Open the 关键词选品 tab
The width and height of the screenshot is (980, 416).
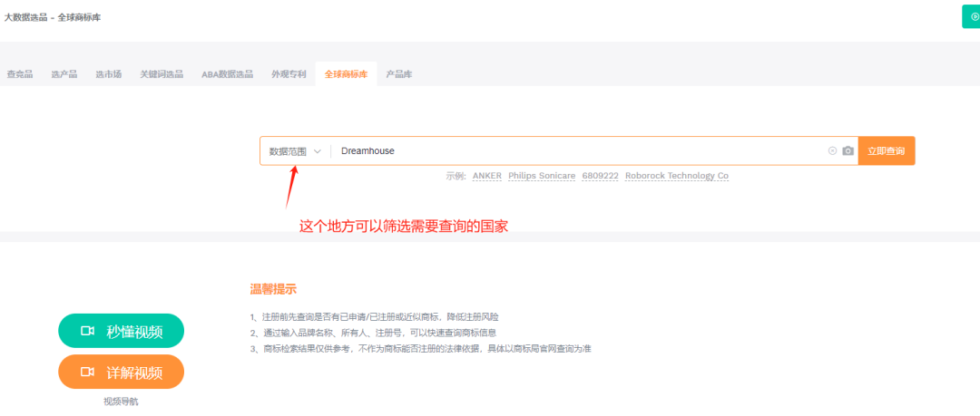pos(162,74)
